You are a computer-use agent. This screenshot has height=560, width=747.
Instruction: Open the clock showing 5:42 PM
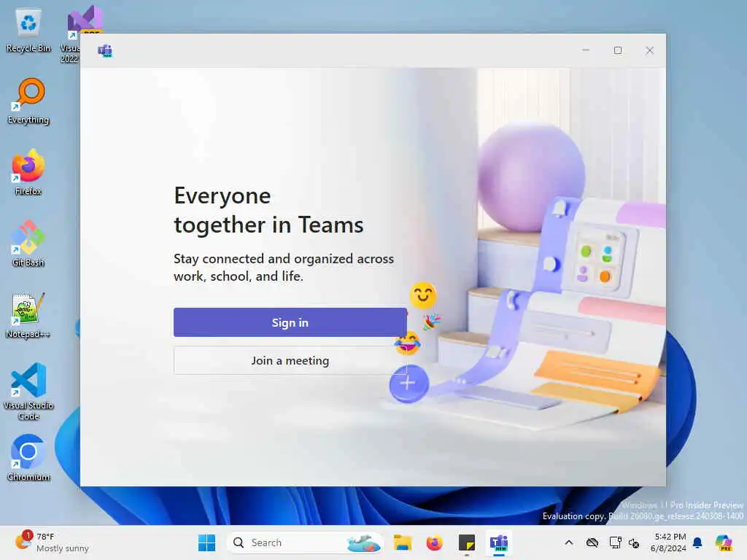coord(668,542)
